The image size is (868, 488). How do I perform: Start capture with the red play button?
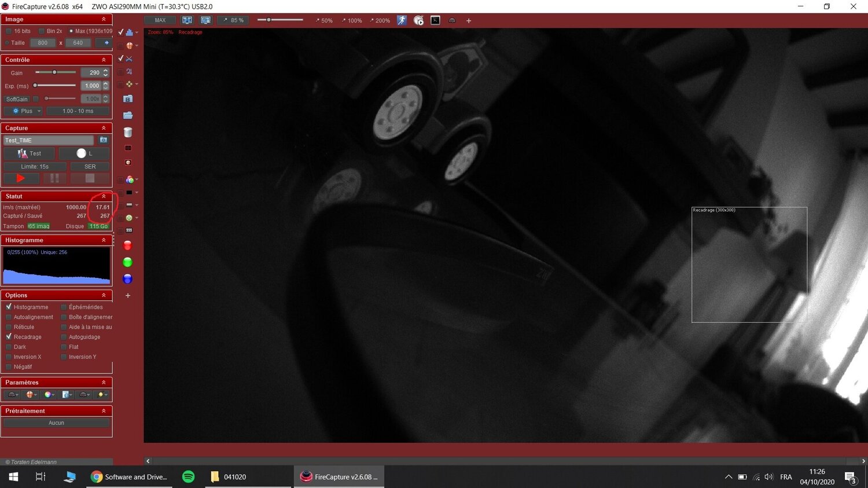point(21,178)
